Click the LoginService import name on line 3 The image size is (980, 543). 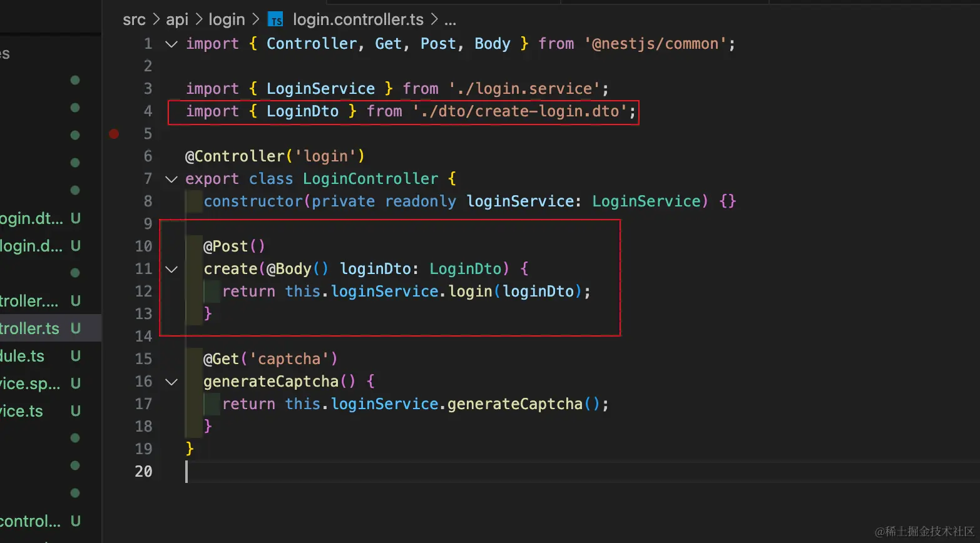point(320,89)
